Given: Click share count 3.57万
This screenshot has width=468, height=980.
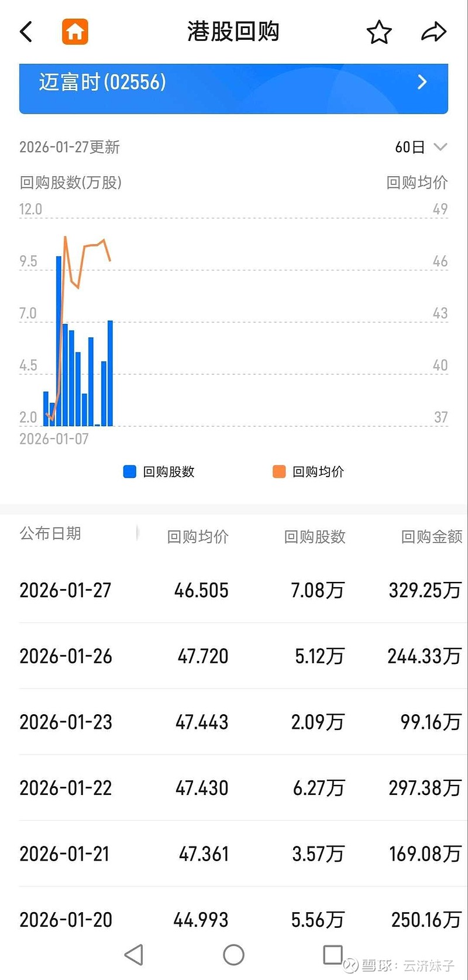Looking at the screenshot, I should pyautogui.click(x=318, y=854).
